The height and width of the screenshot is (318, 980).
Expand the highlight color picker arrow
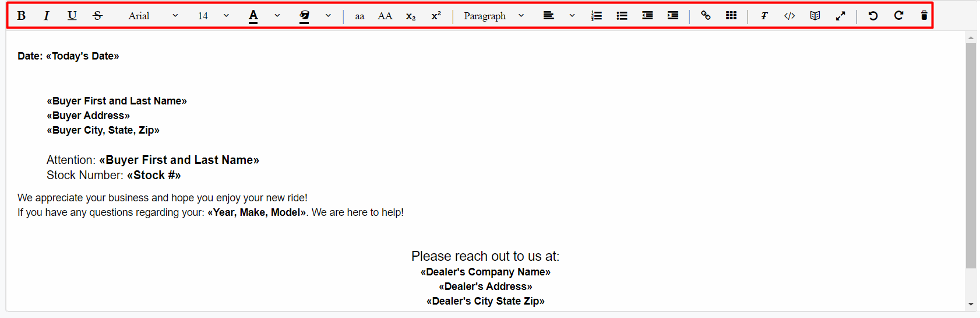[x=328, y=16]
